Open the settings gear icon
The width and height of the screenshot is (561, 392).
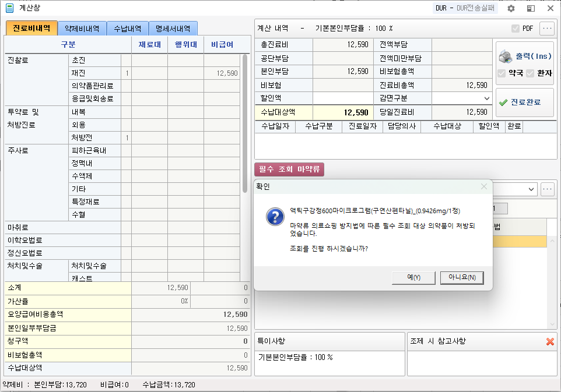click(x=511, y=9)
